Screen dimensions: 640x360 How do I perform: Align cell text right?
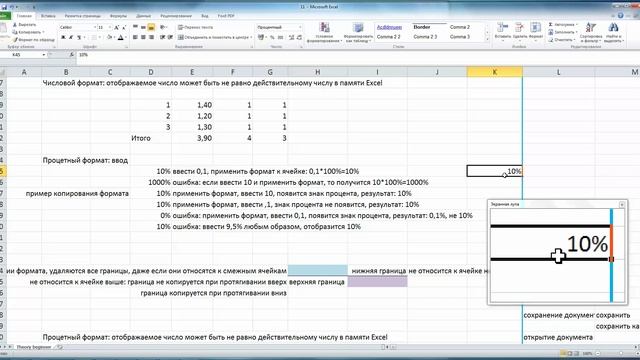click(x=151, y=38)
